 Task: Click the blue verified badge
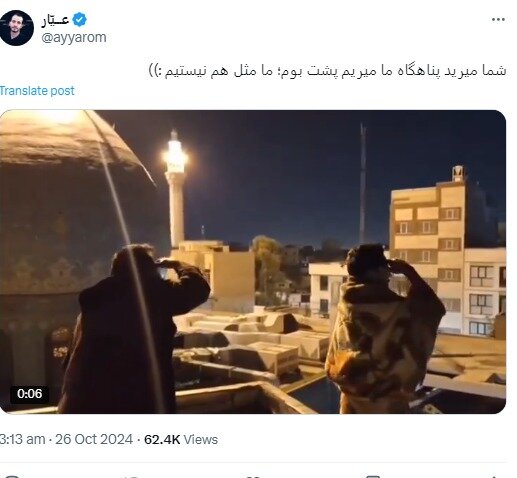coord(80,20)
